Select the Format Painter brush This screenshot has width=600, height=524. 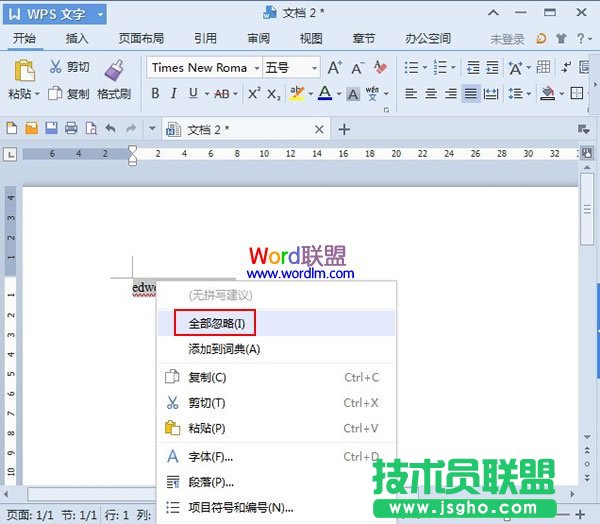tap(114, 80)
